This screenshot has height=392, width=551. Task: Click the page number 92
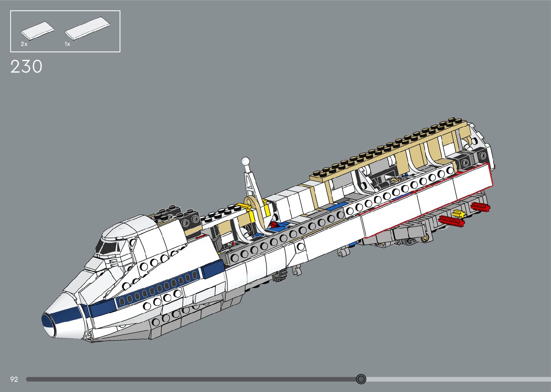pyautogui.click(x=14, y=379)
